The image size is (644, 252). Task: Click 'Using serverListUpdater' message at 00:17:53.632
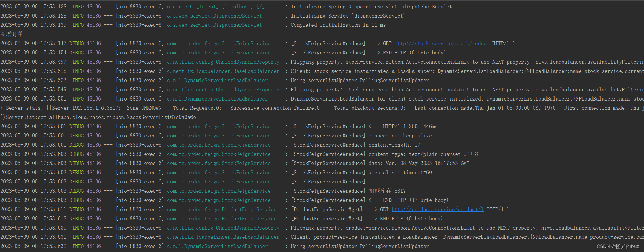coord(360,246)
